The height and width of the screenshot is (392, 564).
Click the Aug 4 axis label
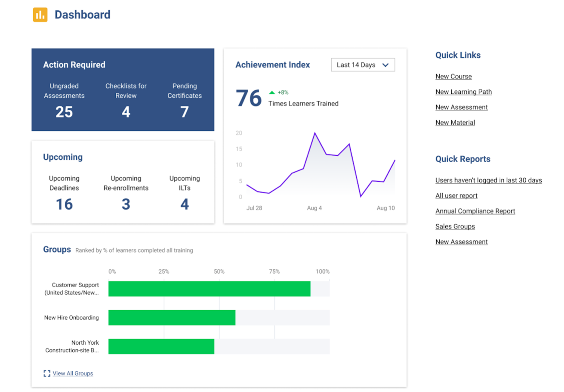314,208
